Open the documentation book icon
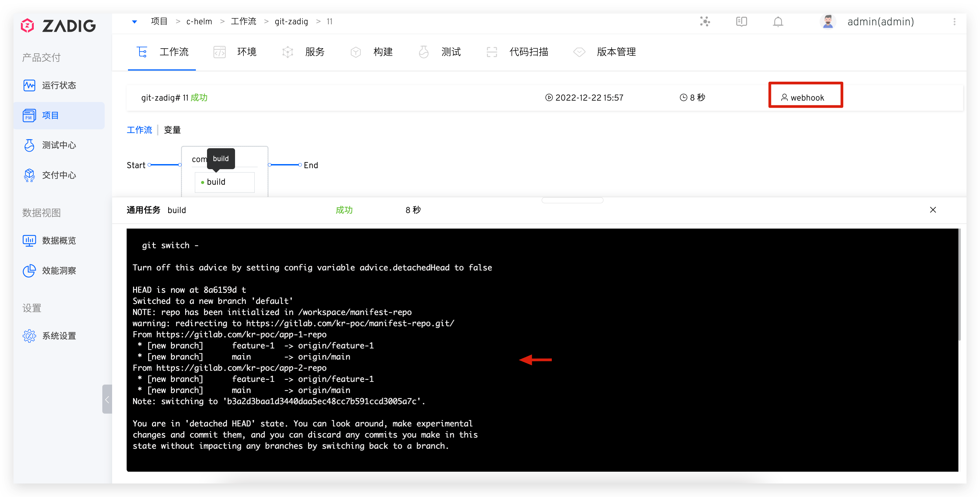 pos(742,22)
